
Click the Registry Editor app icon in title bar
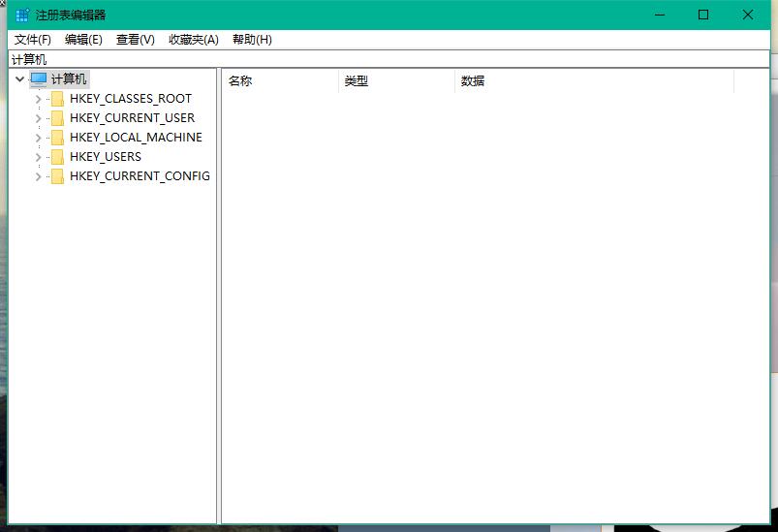[22, 15]
